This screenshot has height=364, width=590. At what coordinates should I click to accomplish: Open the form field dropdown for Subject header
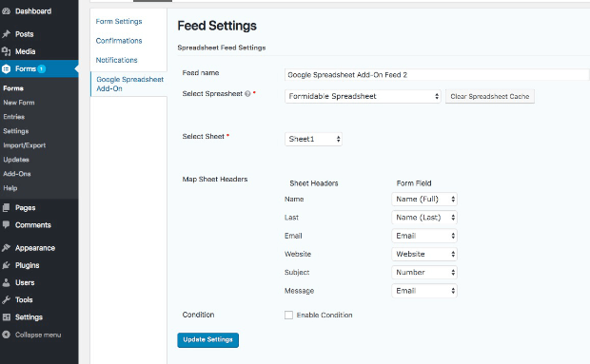[x=424, y=273]
